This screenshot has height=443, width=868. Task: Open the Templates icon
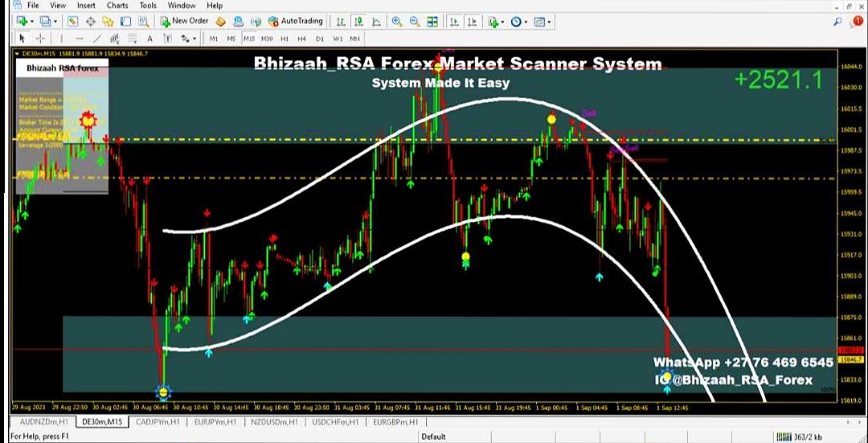tap(540, 22)
